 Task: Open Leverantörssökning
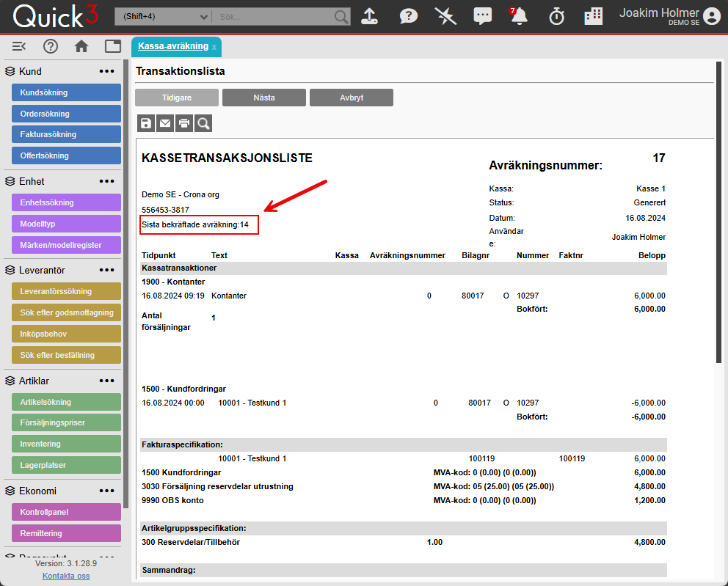[66, 291]
